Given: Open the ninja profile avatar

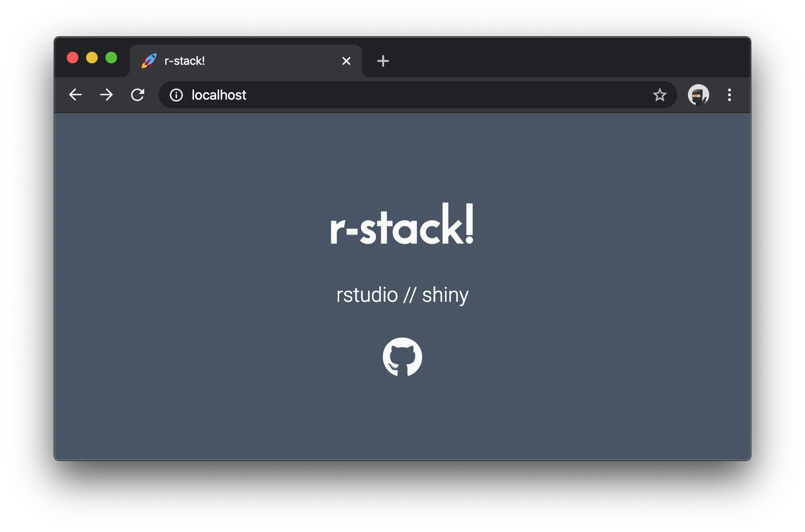Looking at the screenshot, I should coord(699,95).
